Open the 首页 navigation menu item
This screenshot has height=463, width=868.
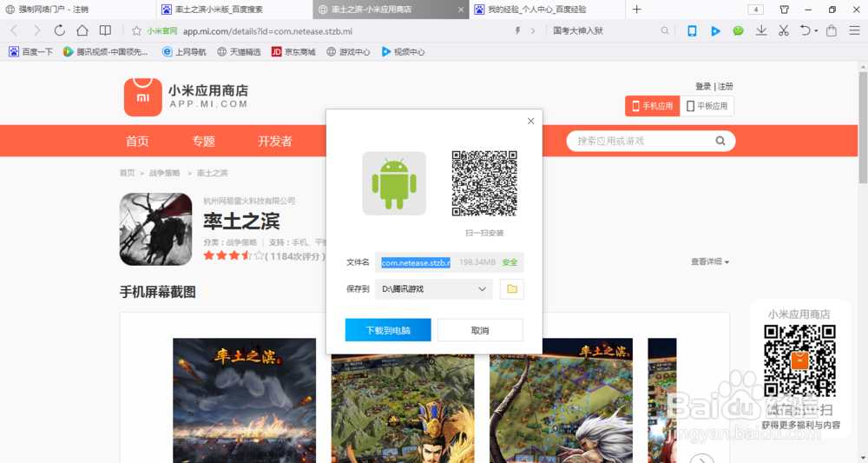tap(137, 142)
